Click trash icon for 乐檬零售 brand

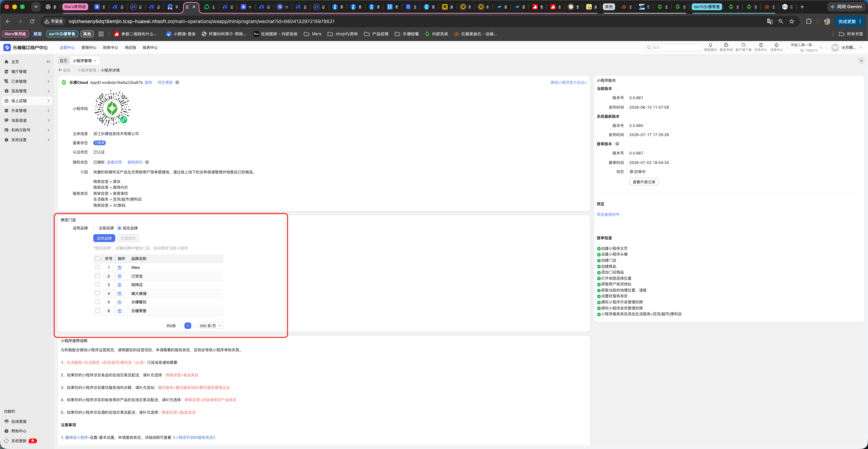tap(119, 311)
